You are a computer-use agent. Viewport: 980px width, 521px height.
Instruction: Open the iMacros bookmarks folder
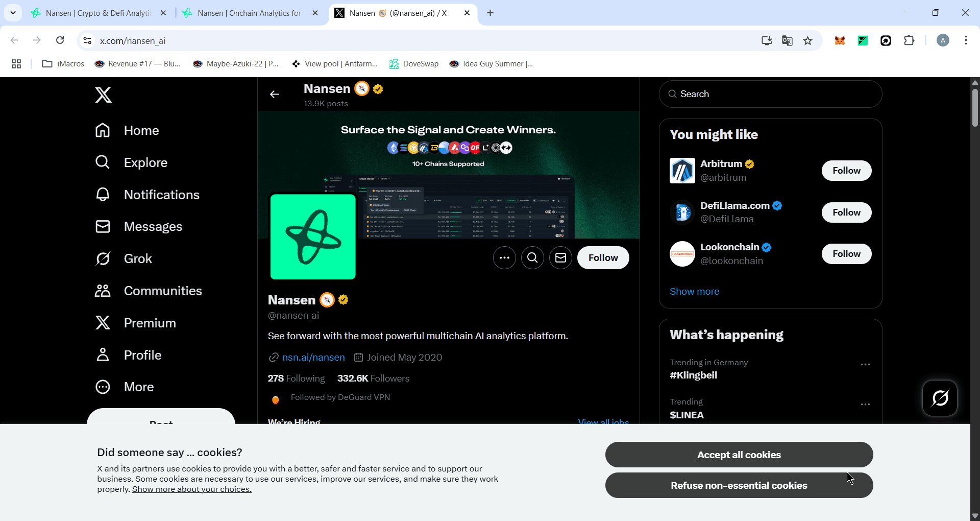(63, 64)
